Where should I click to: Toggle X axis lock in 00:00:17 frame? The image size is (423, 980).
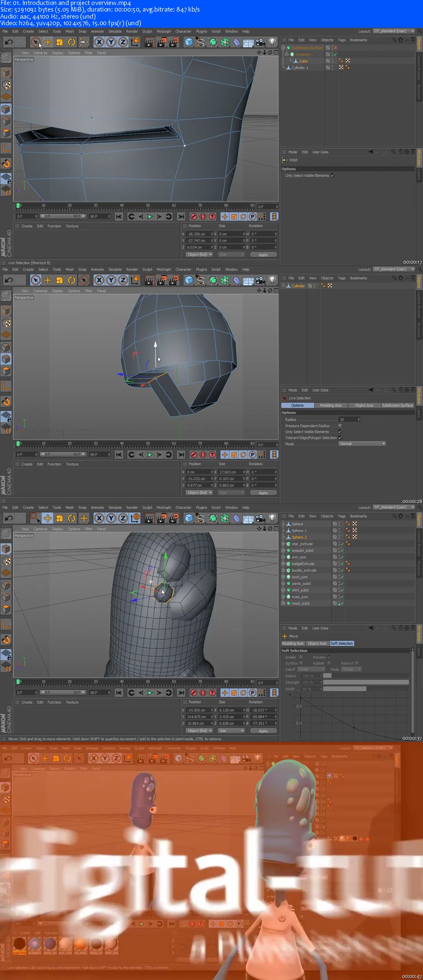pos(99,42)
